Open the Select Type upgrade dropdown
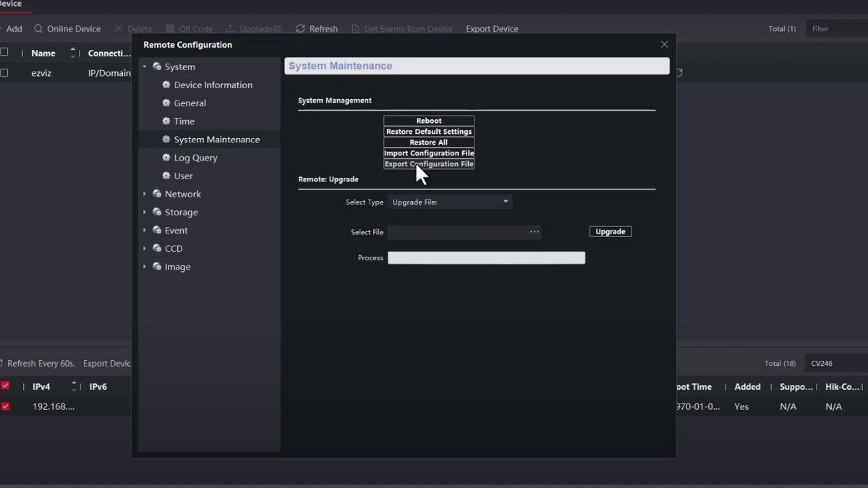Screen dimensions: 868x488 (x=450, y=202)
